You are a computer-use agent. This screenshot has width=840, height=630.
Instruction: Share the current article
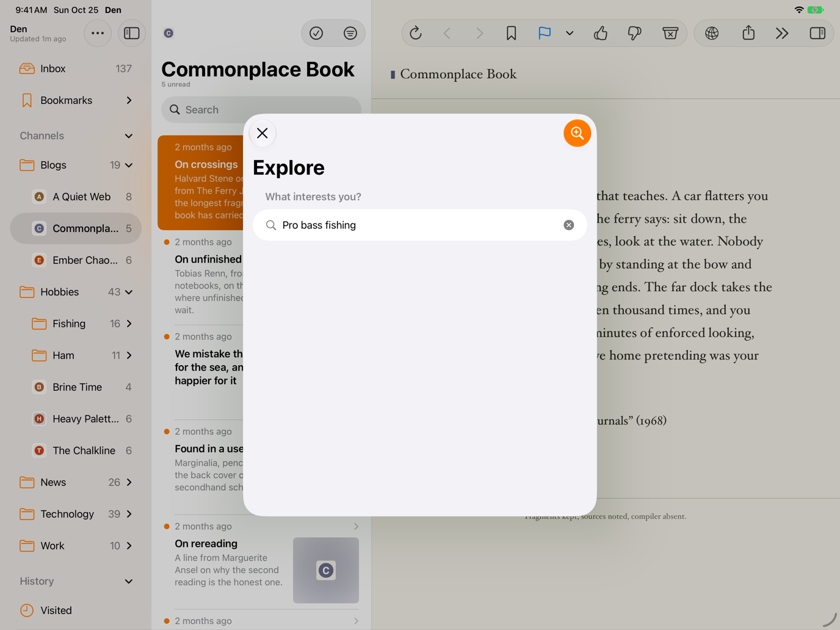748,33
